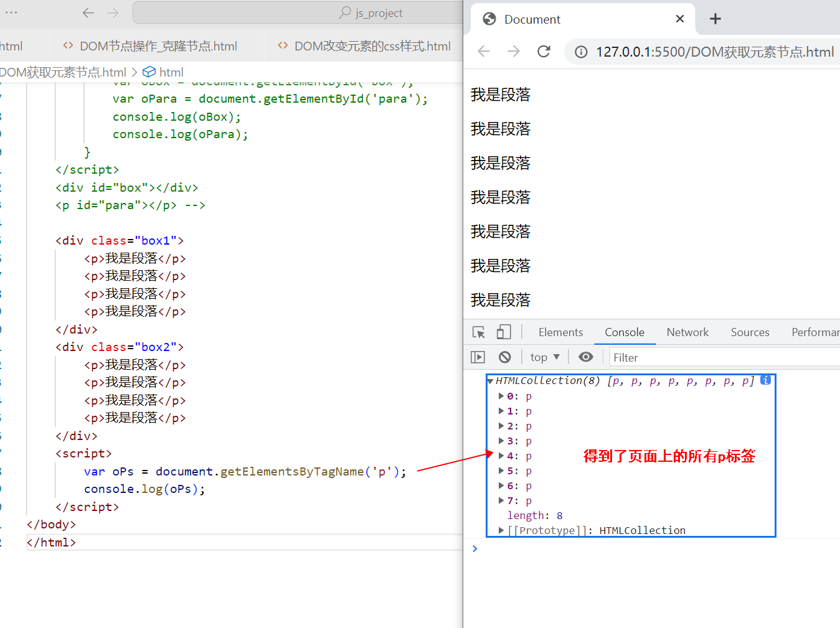
Task: Expand the 4: p entry
Action: click(x=501, y=456)
